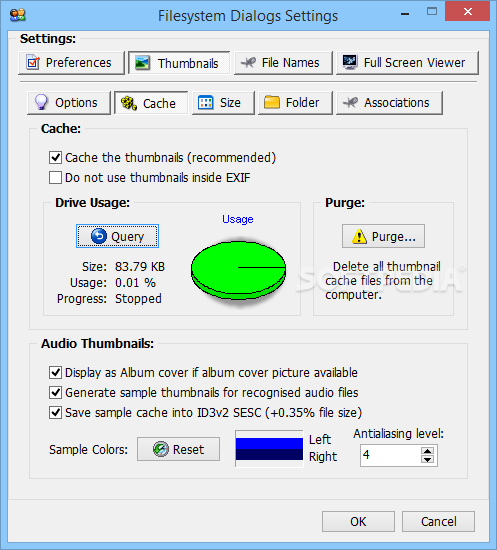497x550 pixels.
Task: Toggle Display as Album cover checkbox
Action: point(55,373)
